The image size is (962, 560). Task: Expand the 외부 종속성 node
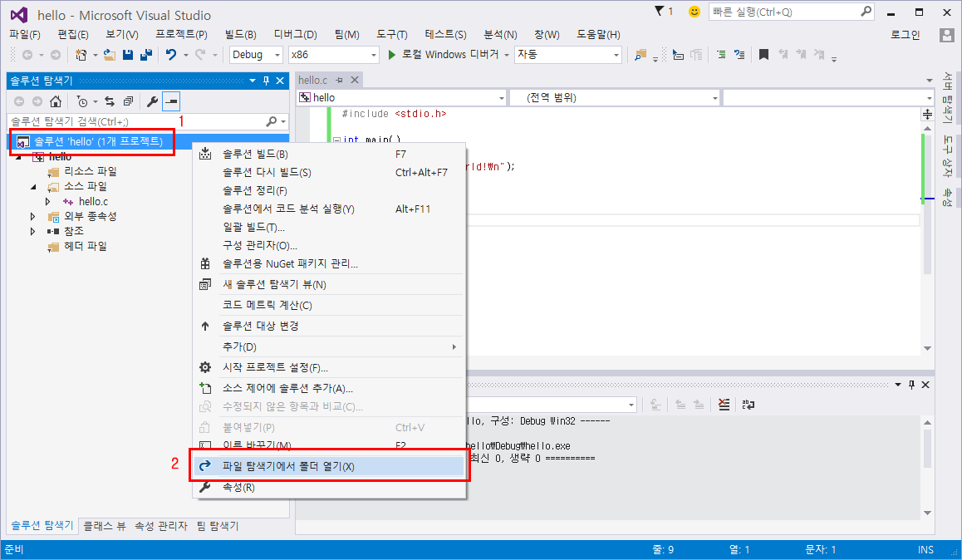(33, 217)
